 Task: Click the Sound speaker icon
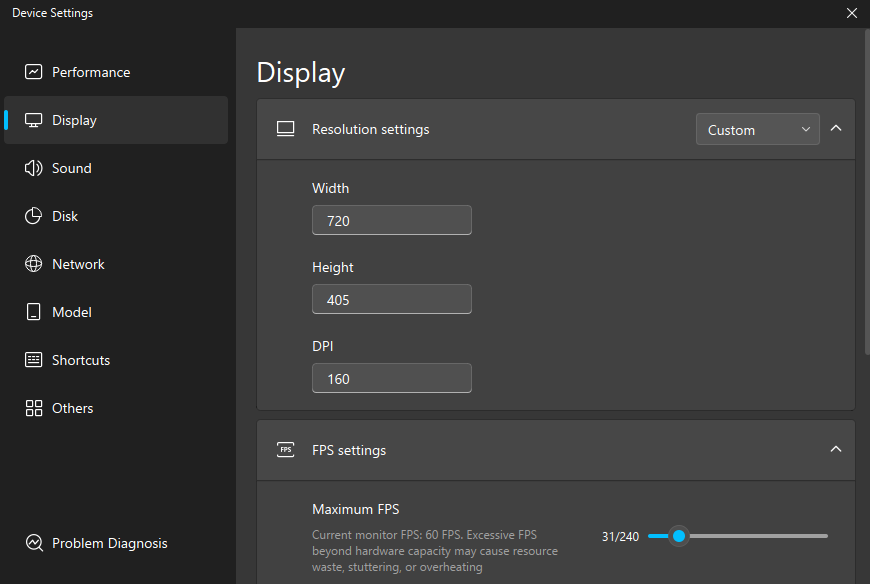pos(33,168)
